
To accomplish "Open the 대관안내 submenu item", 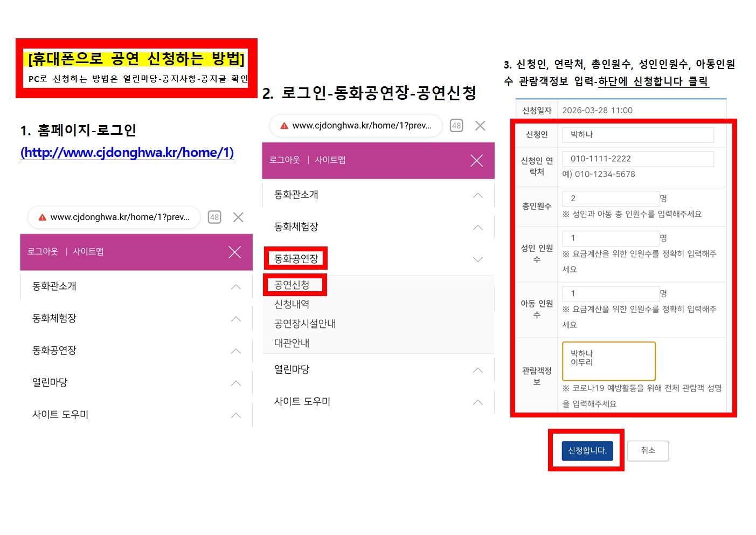I will (292, 343).
